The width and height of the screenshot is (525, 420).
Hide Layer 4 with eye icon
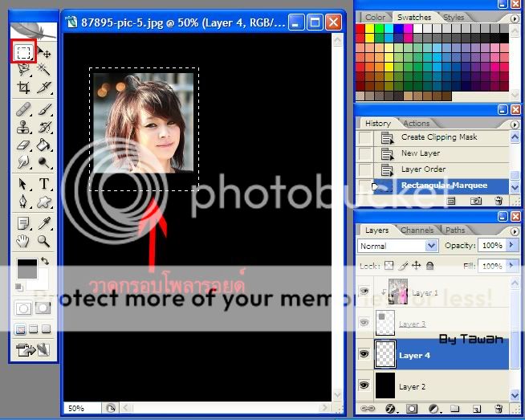pos(364,354)
